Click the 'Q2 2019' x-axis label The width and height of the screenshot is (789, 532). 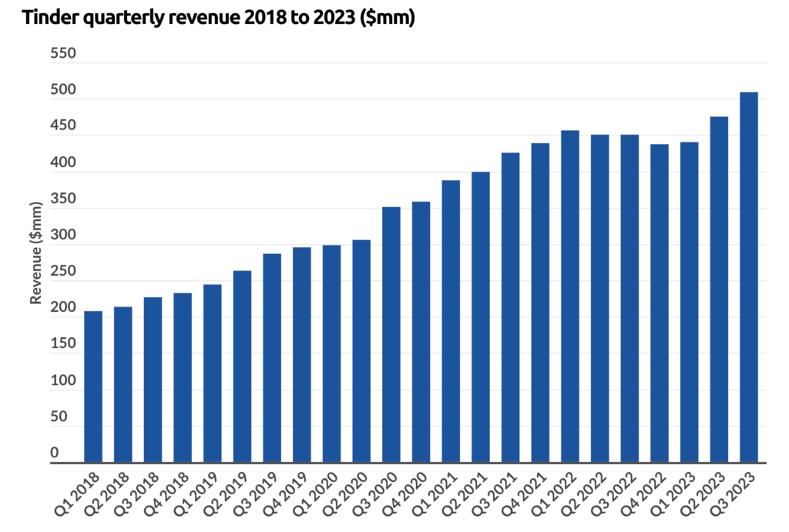[227, 494]
